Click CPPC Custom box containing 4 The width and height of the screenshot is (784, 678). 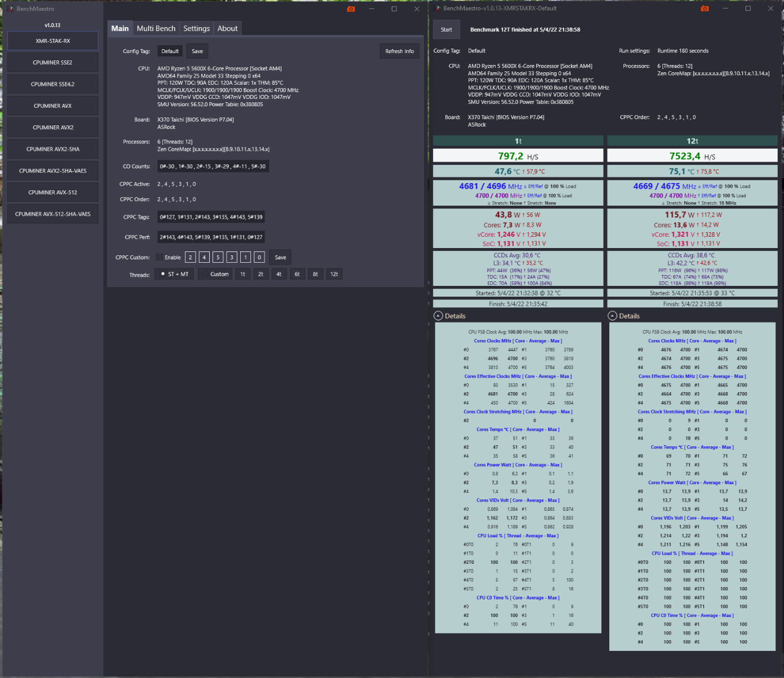(x=204, y=257)
